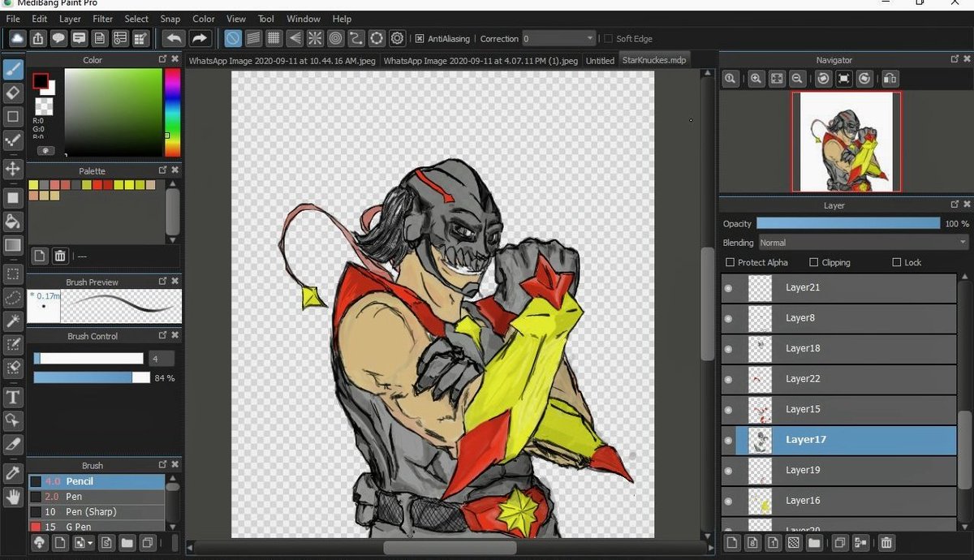Select the Brush tool in left toolbar
This screenshot has width=974, height=560.
coord(13,68)
